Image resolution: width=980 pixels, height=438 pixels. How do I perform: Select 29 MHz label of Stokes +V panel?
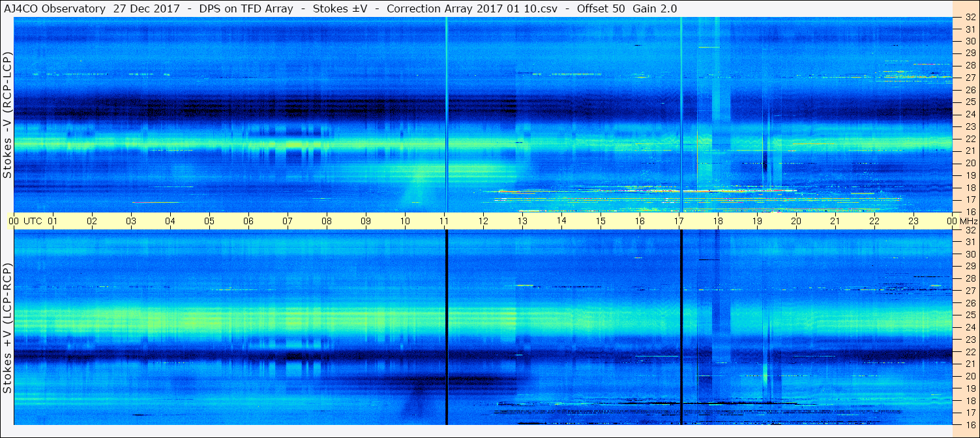pyautogui.click(x=970, y=266)
